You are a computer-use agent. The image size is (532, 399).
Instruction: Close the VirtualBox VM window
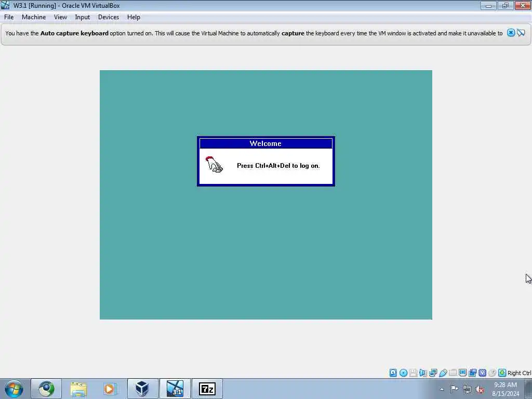[x=523, y=5]
